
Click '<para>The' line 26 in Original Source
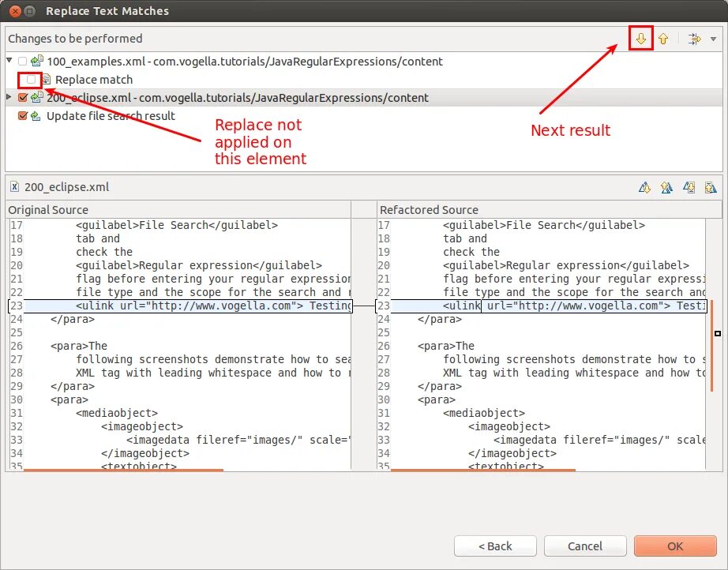tap(78, 346)
